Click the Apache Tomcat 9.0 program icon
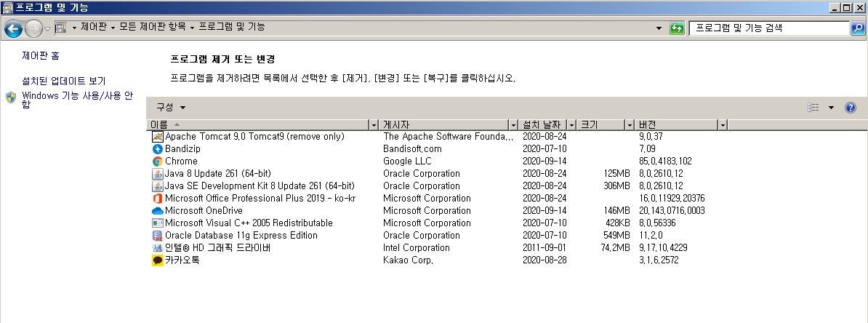The image size is (868, 323). coord(158,136)
